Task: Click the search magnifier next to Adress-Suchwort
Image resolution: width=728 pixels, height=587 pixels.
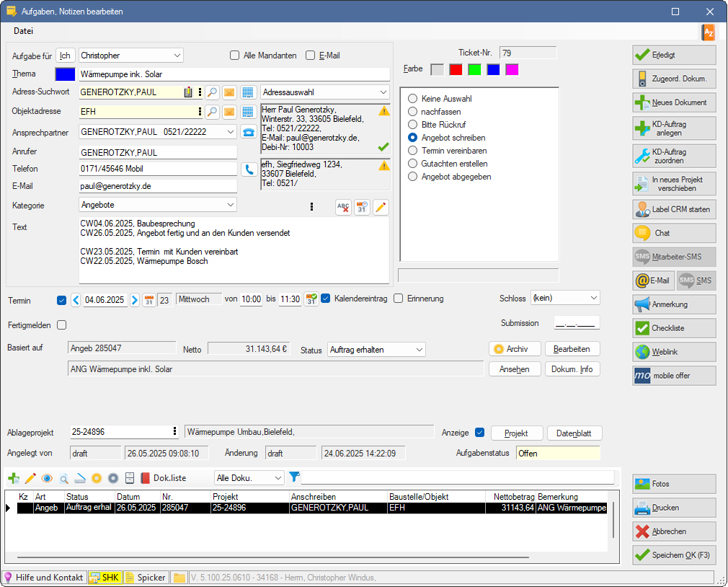Action: [212, 92]
